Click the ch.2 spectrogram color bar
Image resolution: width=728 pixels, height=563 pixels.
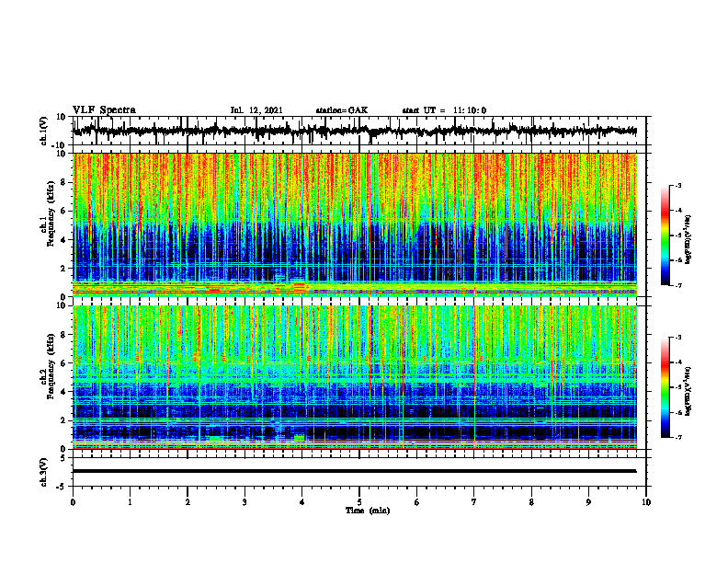tap(665, 387)
